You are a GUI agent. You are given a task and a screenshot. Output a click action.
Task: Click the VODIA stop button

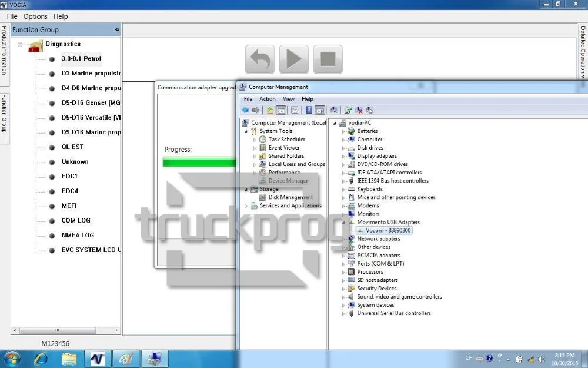pyautogui.click(x=328, y=59)
